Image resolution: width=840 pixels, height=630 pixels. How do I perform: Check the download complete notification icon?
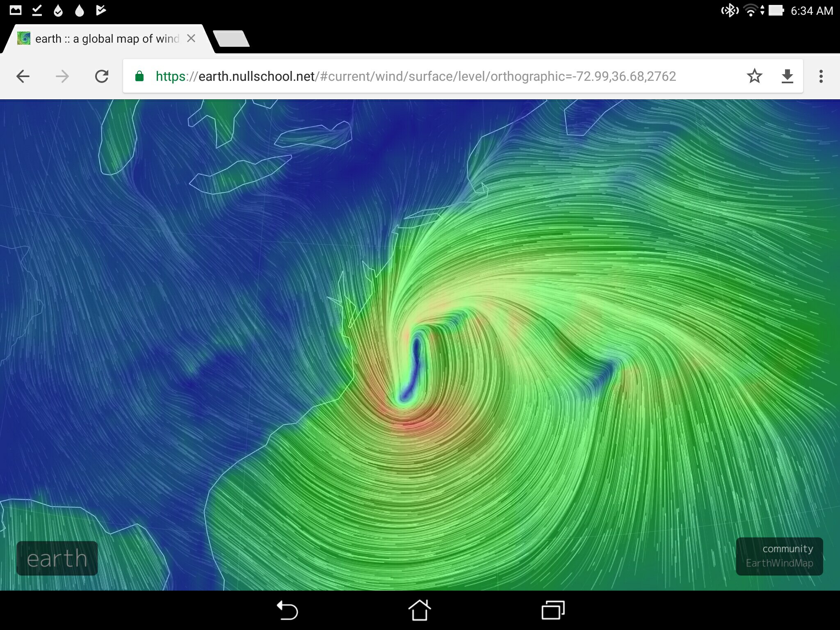coord(37,10)
